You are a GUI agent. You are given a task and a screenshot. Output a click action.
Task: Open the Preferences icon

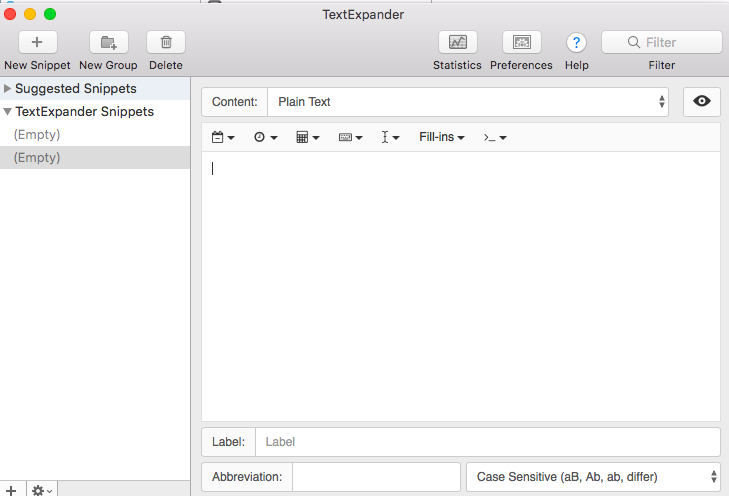(522, 42)
